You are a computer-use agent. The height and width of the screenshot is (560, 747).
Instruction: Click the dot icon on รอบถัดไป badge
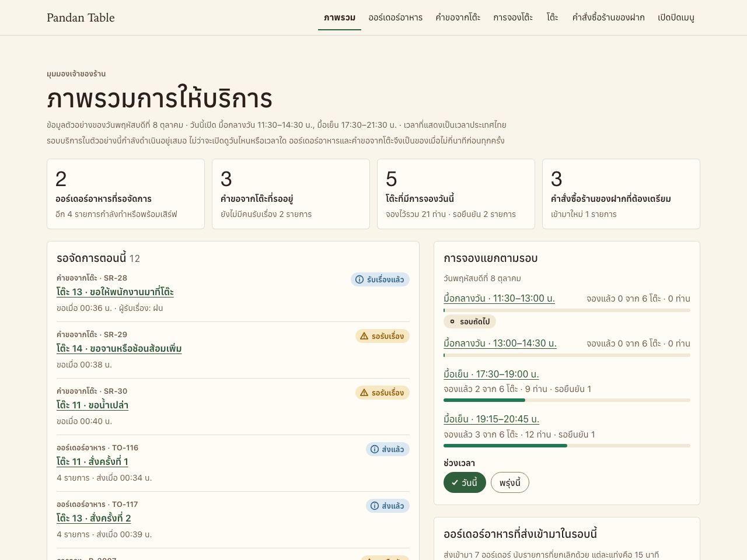[x=452, y=321]
